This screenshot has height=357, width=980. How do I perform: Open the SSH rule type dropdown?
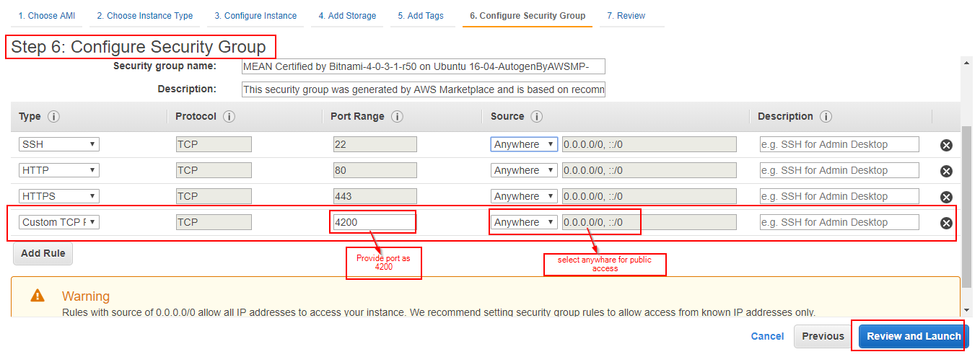tap(59, 144)
